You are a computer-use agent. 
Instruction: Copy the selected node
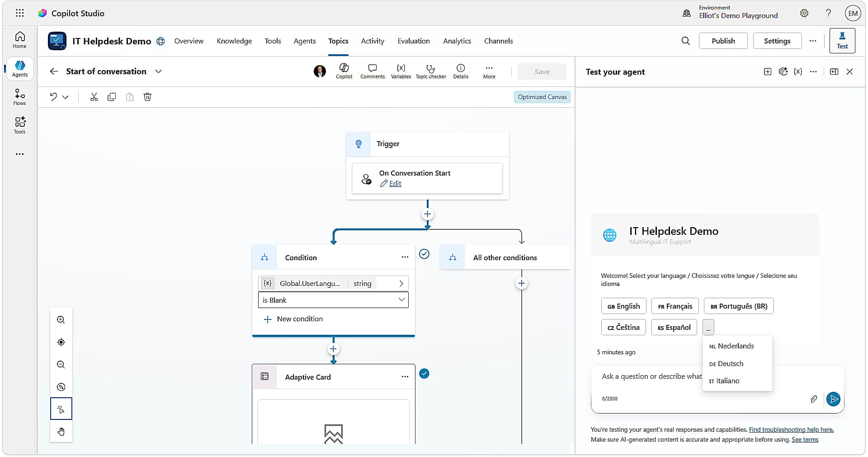(112, 97)
